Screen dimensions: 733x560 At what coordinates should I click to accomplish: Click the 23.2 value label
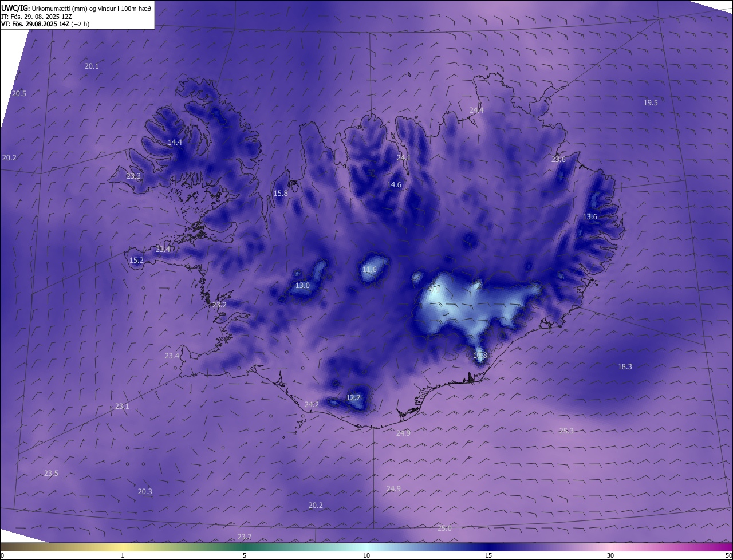[219, 305]
